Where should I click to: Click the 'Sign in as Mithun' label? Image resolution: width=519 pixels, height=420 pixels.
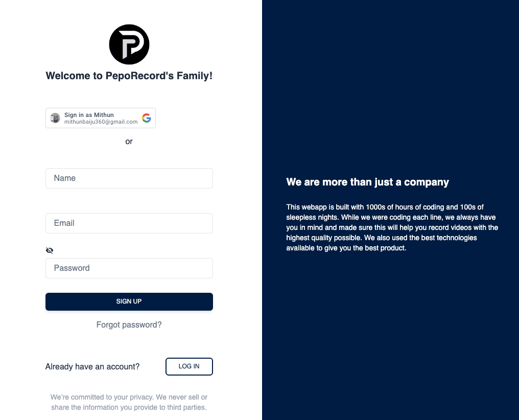[x=89, y=115]
